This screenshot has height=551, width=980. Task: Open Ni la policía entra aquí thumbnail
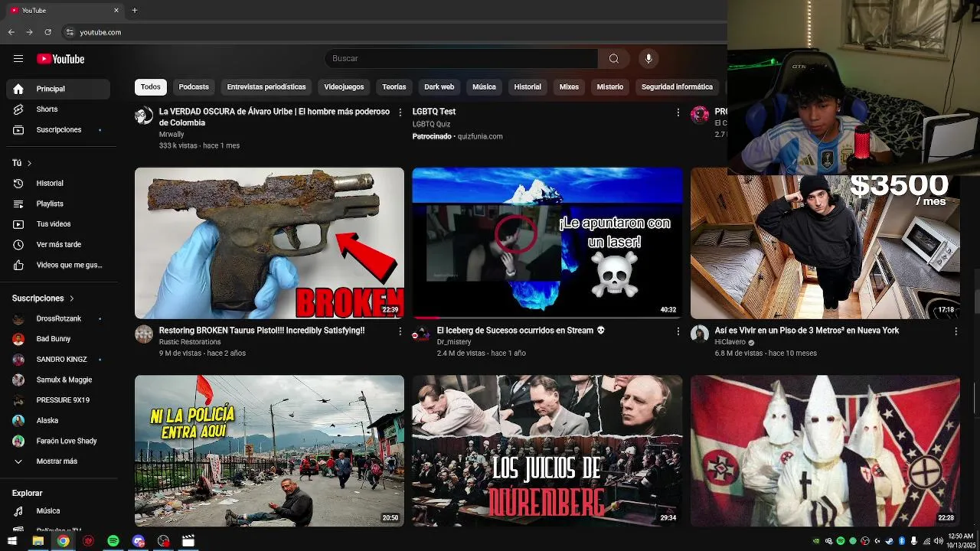coord(269,451)
